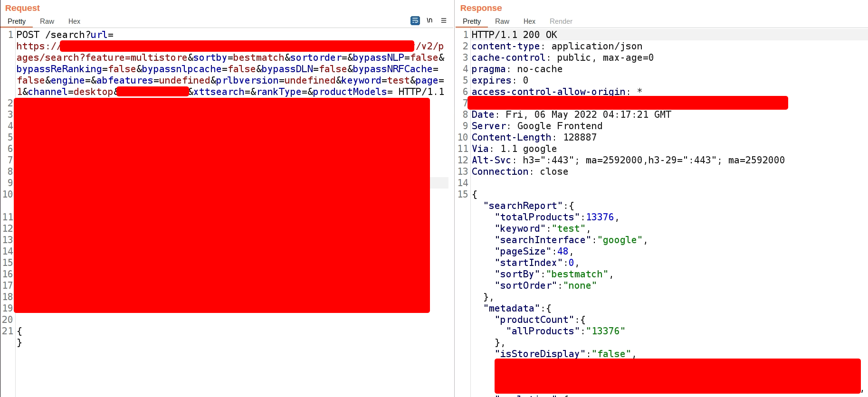Click 'bypassReRanking=false' in the request URL
Image resolution: width=868 pixels, height=397 pixels.
[x=76, y=69]
